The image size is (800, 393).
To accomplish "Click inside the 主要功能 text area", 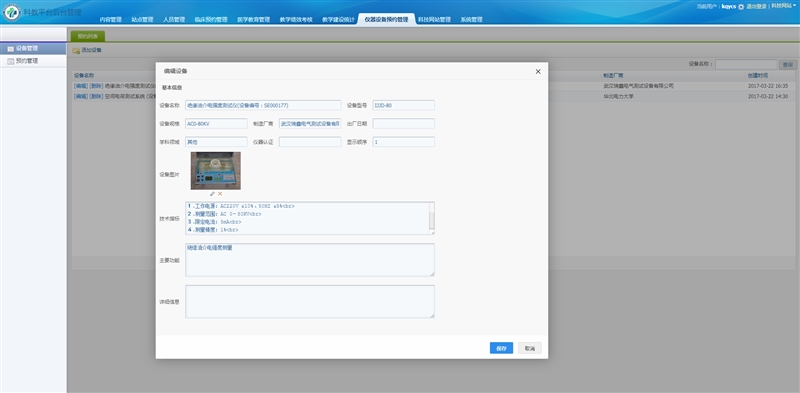I will (310, 260).
